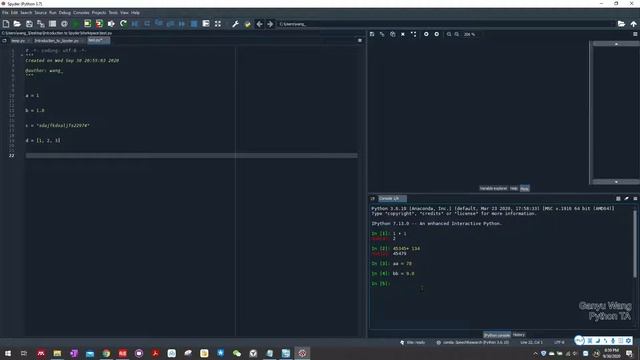
Task: Browse for a working directory
Action: click(621, 24)
